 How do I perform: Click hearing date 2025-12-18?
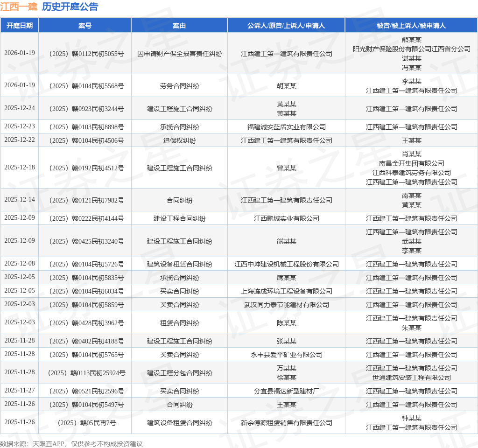pos(20,168)
